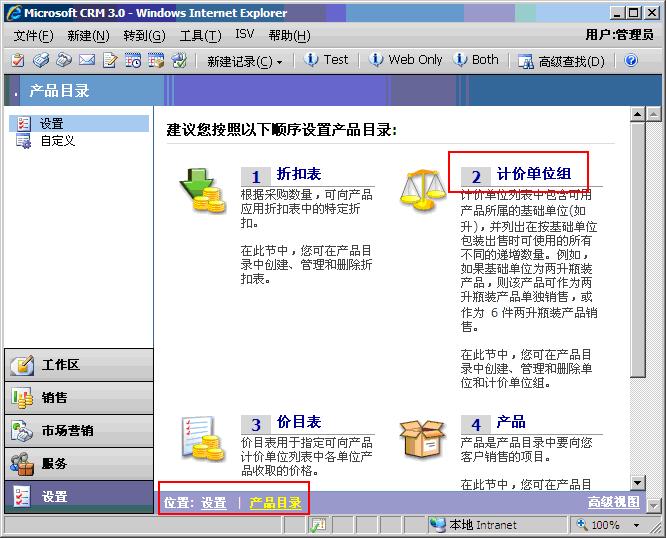Screen dimensions: 666x538
Task: Click the 高级视图 link
Action: coord(614,502)
